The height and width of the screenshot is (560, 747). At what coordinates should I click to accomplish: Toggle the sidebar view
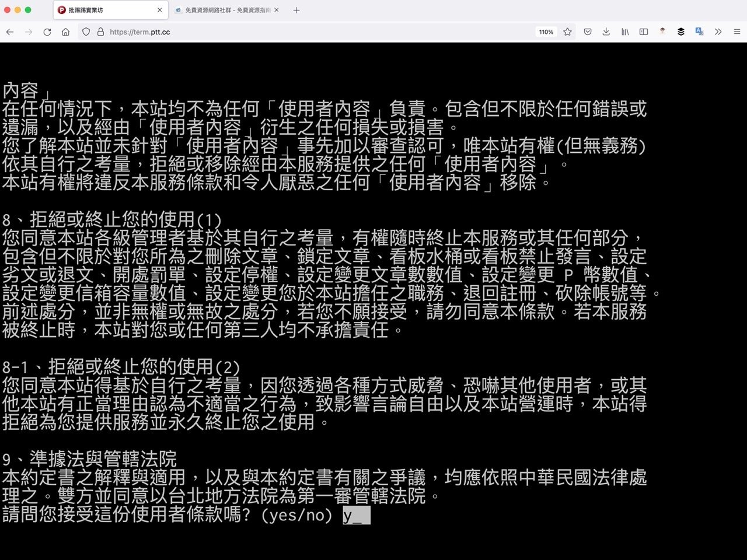pyautogui.click(x=644, y=32)
